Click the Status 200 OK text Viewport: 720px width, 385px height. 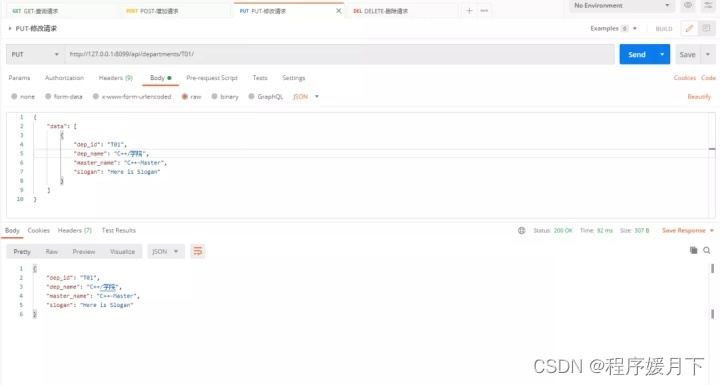pyautogui.click(x=553, y=231)
